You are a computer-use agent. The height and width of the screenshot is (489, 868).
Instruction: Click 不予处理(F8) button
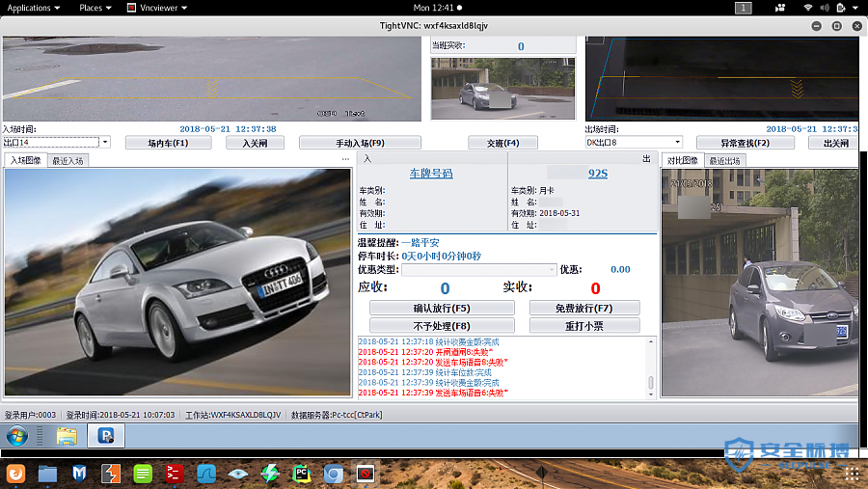(x=442, y=326)
